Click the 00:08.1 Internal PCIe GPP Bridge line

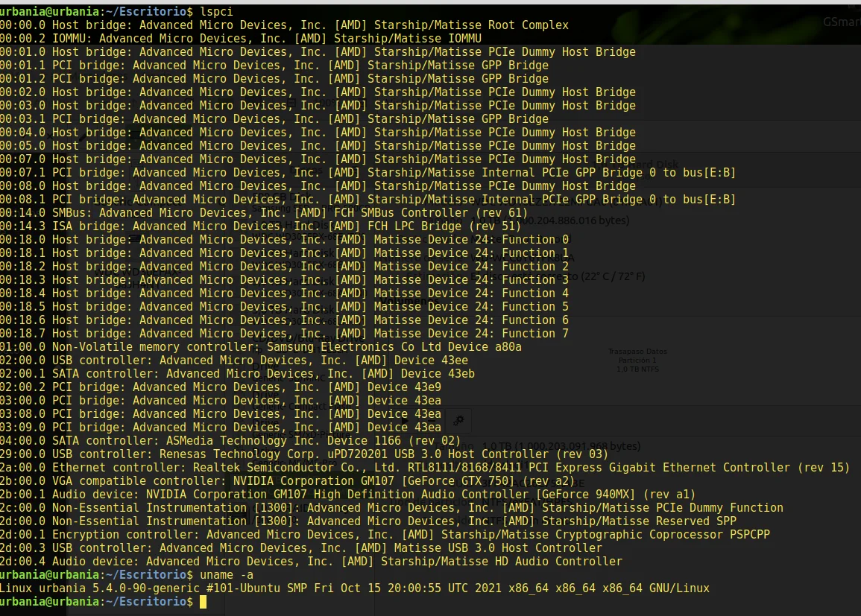368,200
